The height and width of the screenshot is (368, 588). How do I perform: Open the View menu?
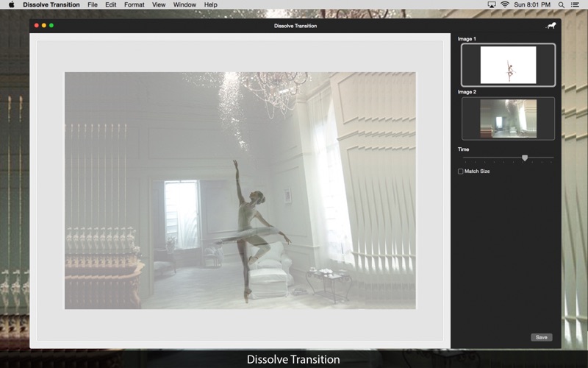point(159,4)
